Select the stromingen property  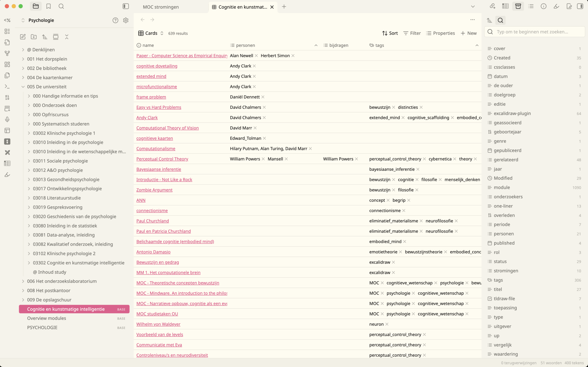(x=535, y=271)
